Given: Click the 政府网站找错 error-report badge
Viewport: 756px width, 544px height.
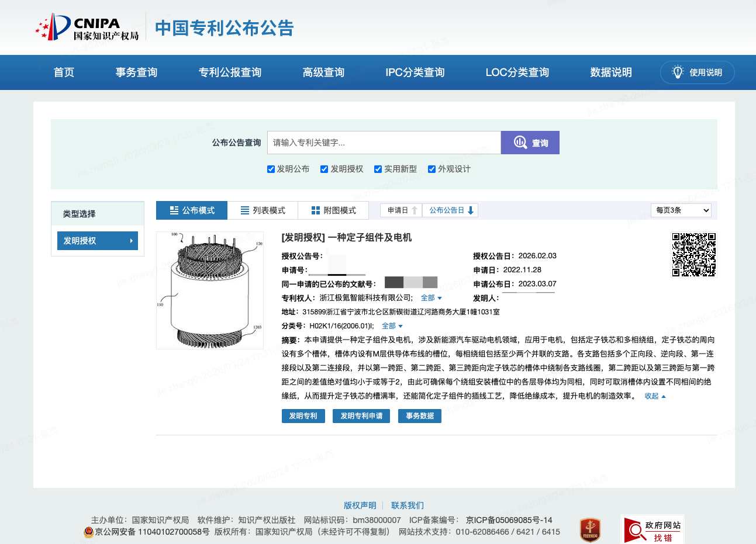Looking at the screenshot, I should pos(653,529).
